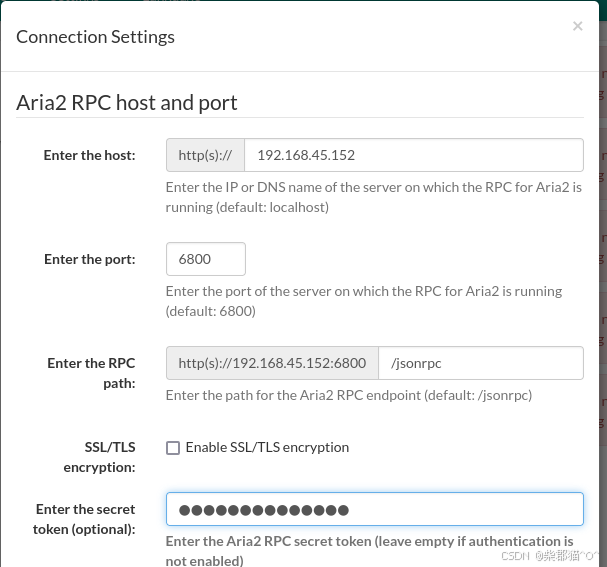The width and height of the screenshot is (607, 567).
Task: Click the port help text mentioning default 6800
Action: [364, 301]
